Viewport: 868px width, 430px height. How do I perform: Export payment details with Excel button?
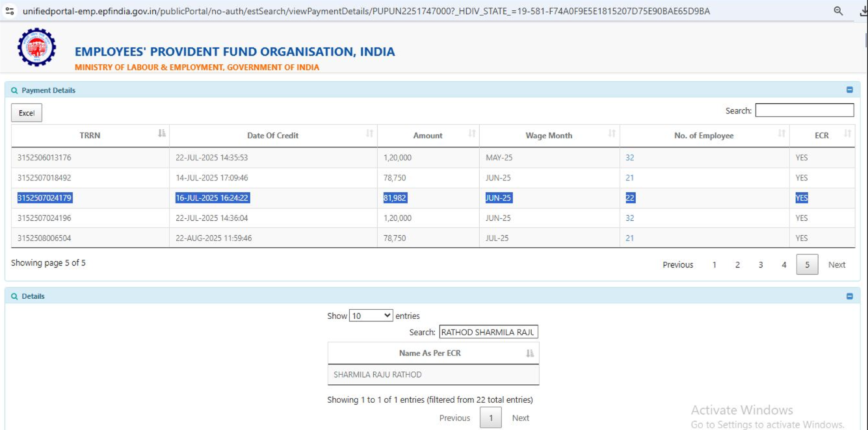(27, 113)
